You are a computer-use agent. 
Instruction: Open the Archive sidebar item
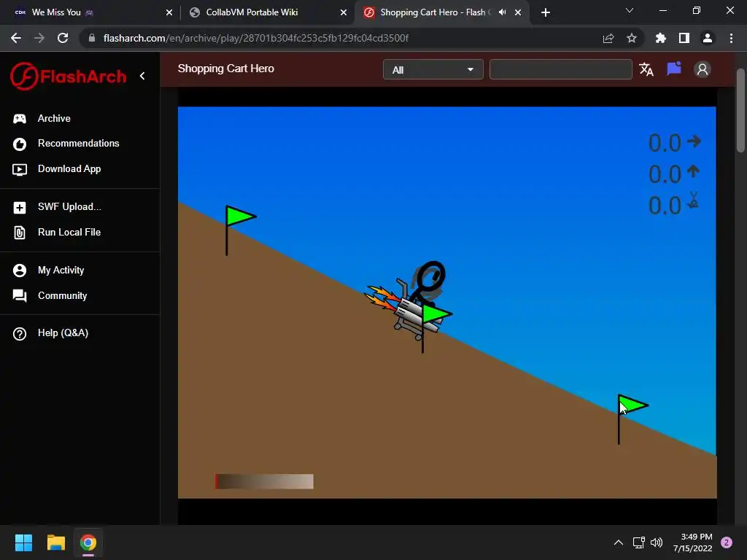[53, 119]
